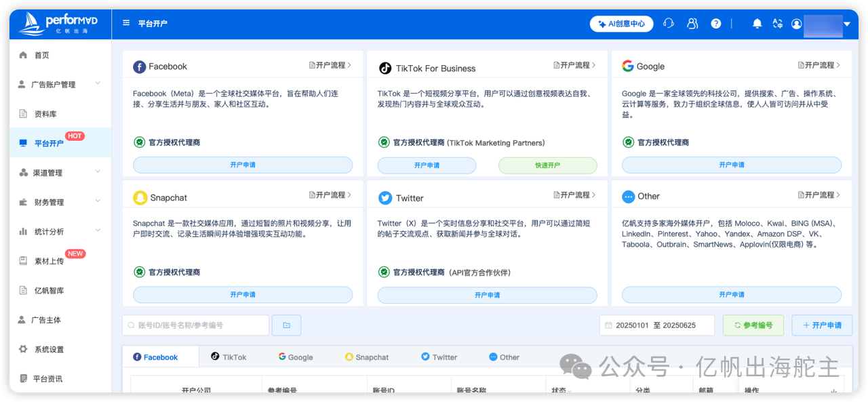Click the Other ellipsis icon on card
This screenshot has height=402, width=868.
628,197
